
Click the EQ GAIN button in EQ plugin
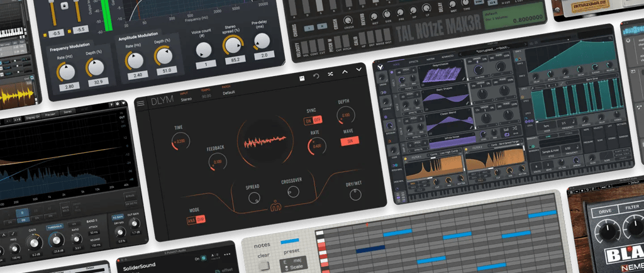(116, 218)
